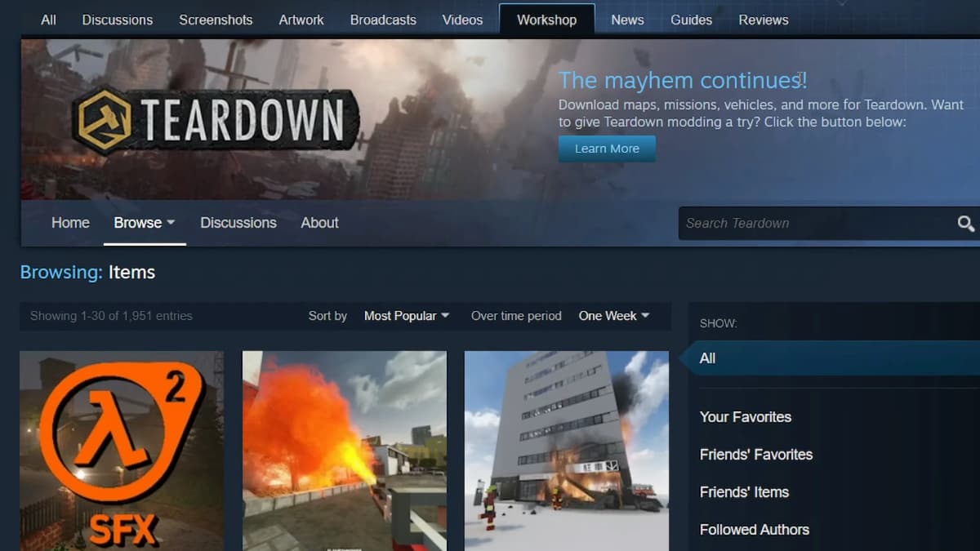The height and width of the screenshot is (551, 980).
Task: Select the Broadcasts tab
Action: click(x=383, y=20)
